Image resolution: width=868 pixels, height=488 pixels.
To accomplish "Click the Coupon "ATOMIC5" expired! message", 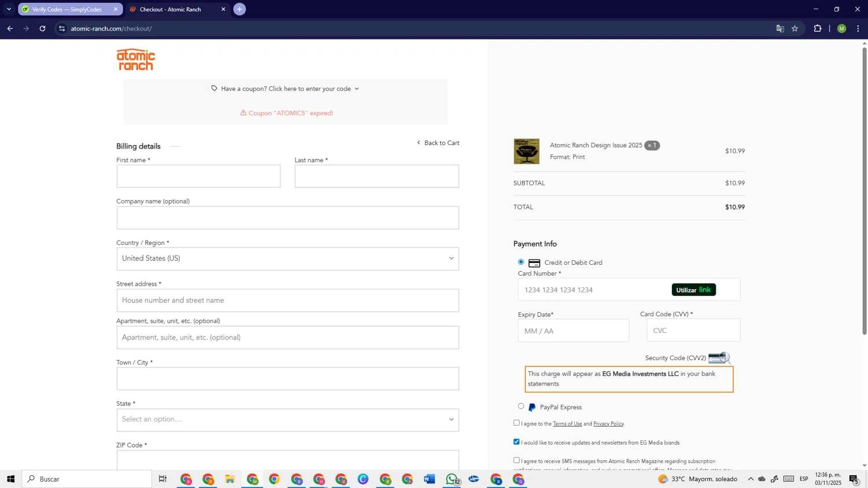I will (x=286, y=113).
